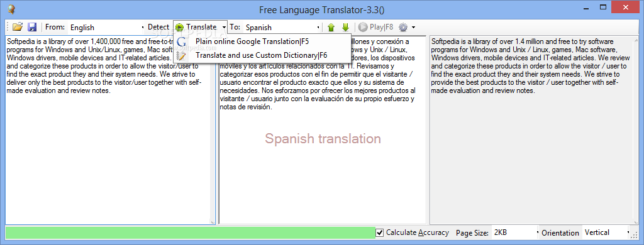
Task: Choose Plain online Google Translation|F5
Action: [263, 41]
